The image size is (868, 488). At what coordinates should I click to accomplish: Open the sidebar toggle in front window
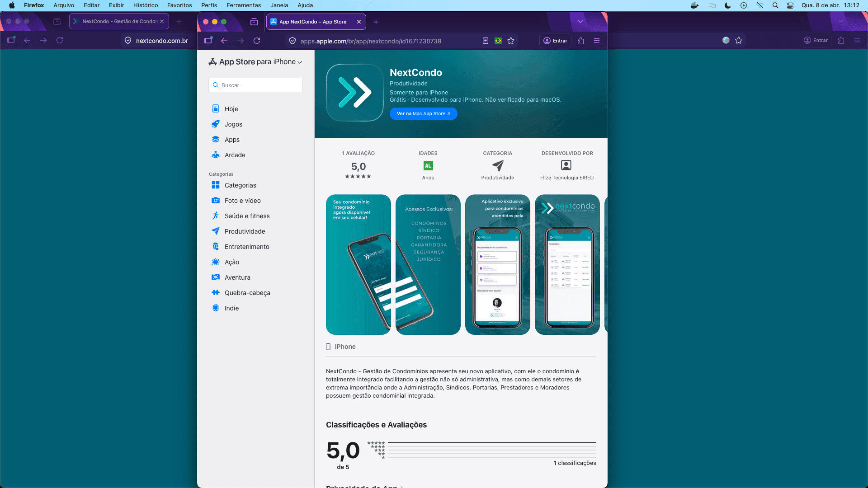point(208,40)
